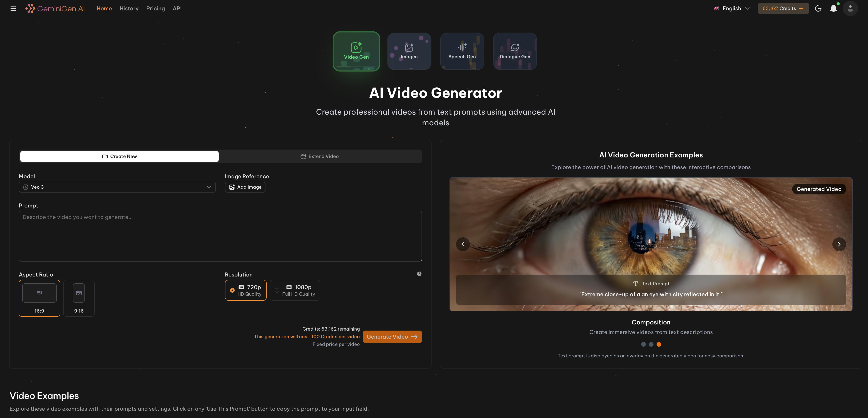The image size is (868, 418).
Task: Jump to second carousel dot
Action: point(651,344)
